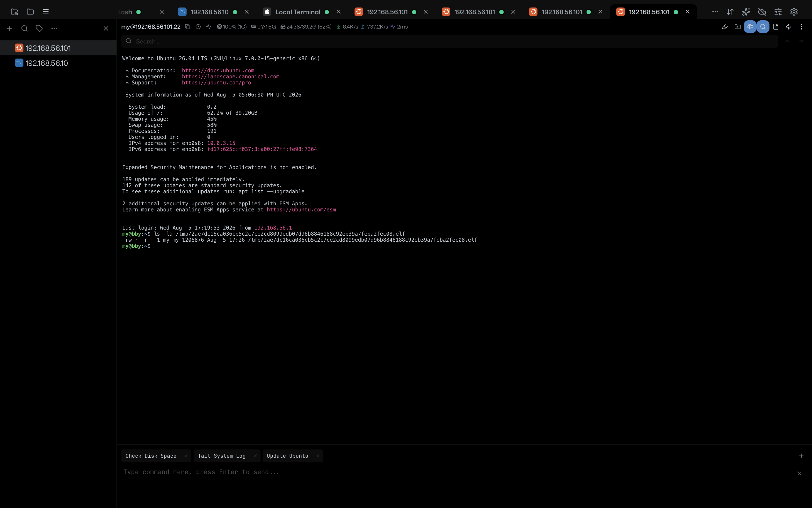The image size is (812, 508).
Task: Open SFTP folder transfer icon
Action: click(738, 27)
